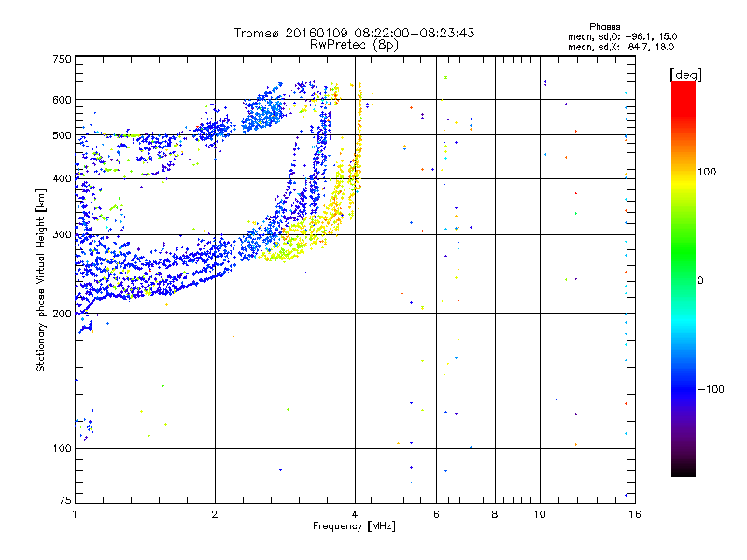Select the 'mean, sd,X: 84.7, 18.0' line

coord(621,47)
